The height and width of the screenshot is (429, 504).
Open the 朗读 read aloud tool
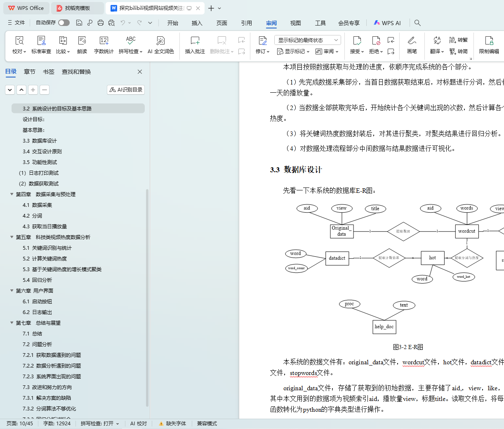[x=82, y=41]
